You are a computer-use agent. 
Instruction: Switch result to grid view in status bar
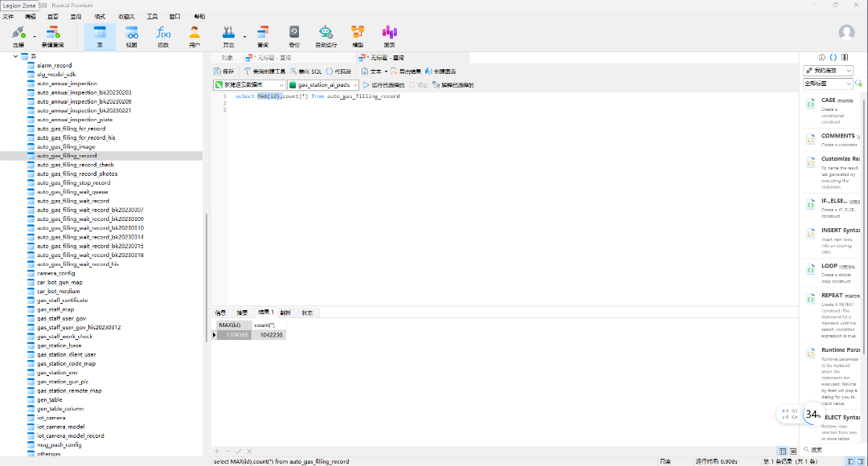(782, 452)
